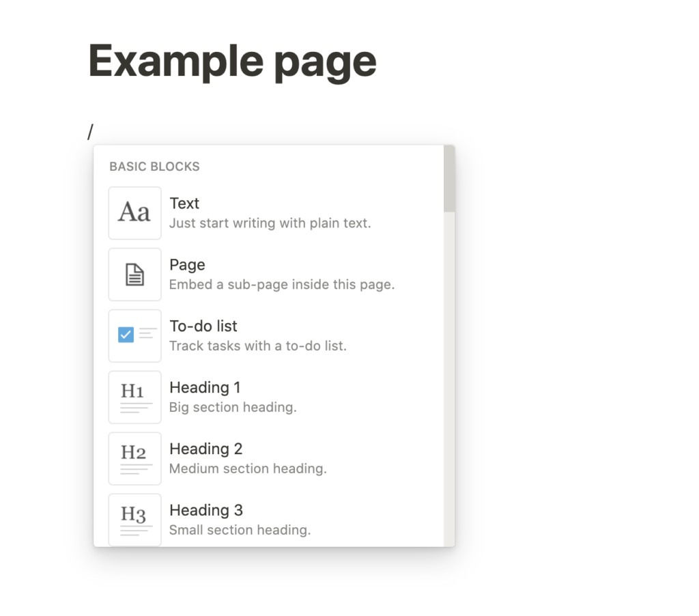Click the Heading 3 icon
This screenshot has width=699, height=616.
[134, 520]
